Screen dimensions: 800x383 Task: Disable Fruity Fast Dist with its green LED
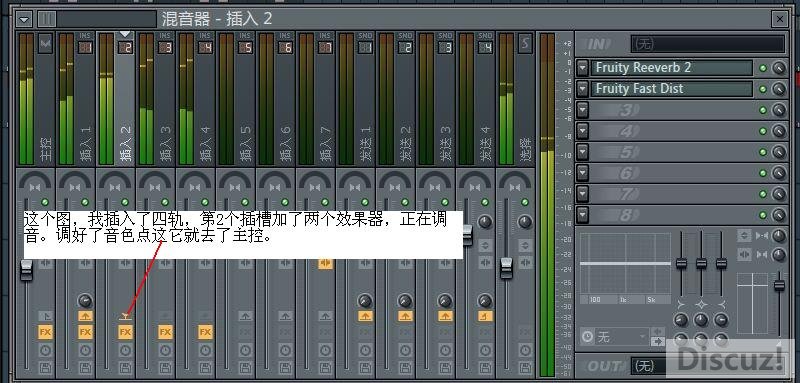pos(763,89)
